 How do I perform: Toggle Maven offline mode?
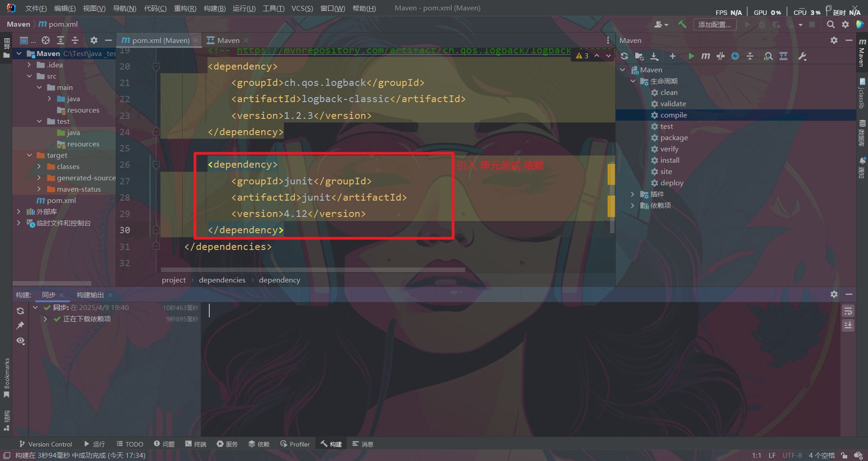tap(721, 56)
